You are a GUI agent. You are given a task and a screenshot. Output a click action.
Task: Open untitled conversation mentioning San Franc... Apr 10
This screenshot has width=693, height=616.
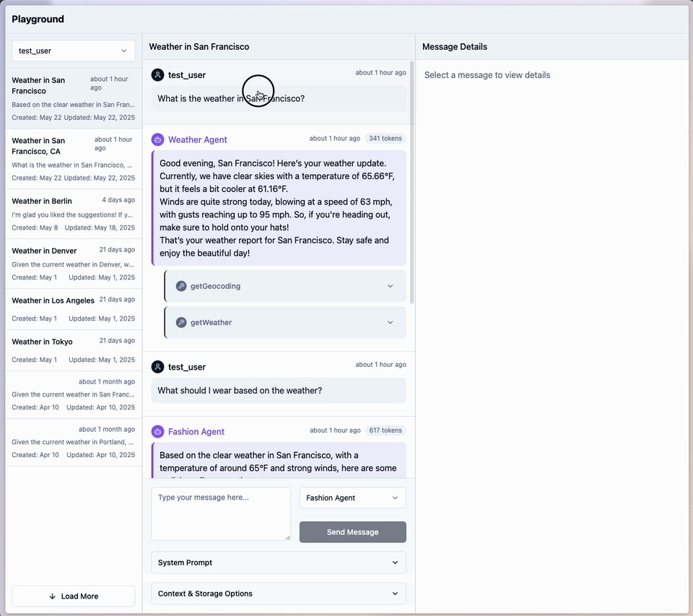pyautogui.click(x=74, y=394)
